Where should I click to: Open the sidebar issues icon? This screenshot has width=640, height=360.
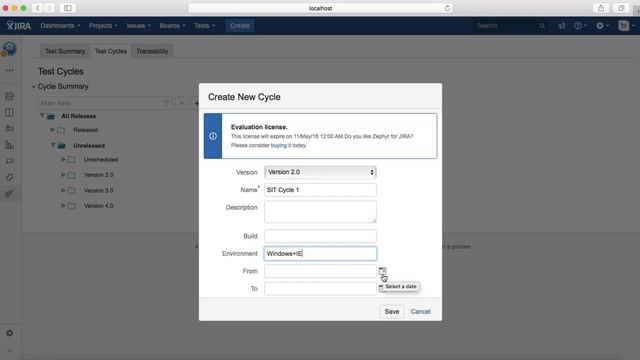coord(9,161)
